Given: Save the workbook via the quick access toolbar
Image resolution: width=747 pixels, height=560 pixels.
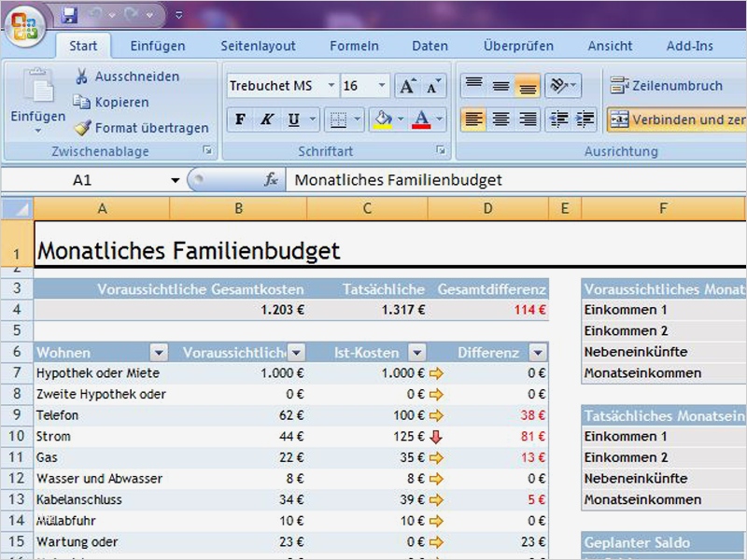Looking at the screenshot, I should (x=69, y=16).
